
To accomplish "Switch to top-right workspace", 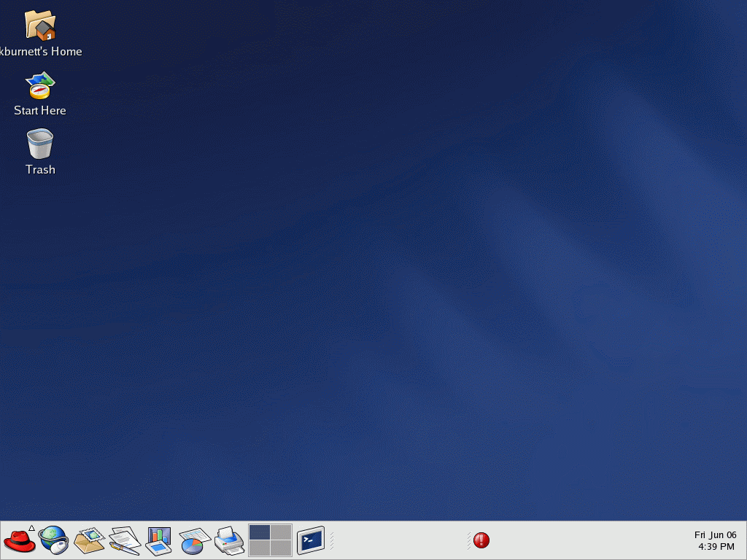I will pyautogui.click(x=281, y=532).
